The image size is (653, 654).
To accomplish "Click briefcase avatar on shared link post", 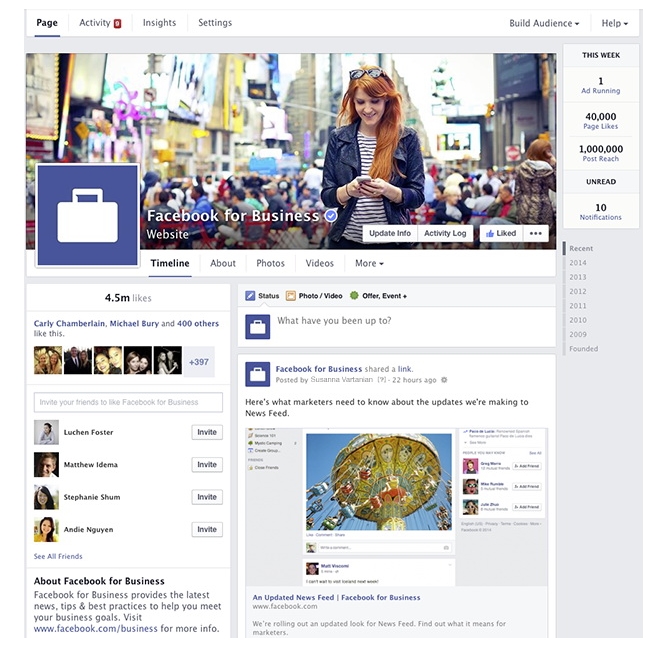I will pos(257,374).
